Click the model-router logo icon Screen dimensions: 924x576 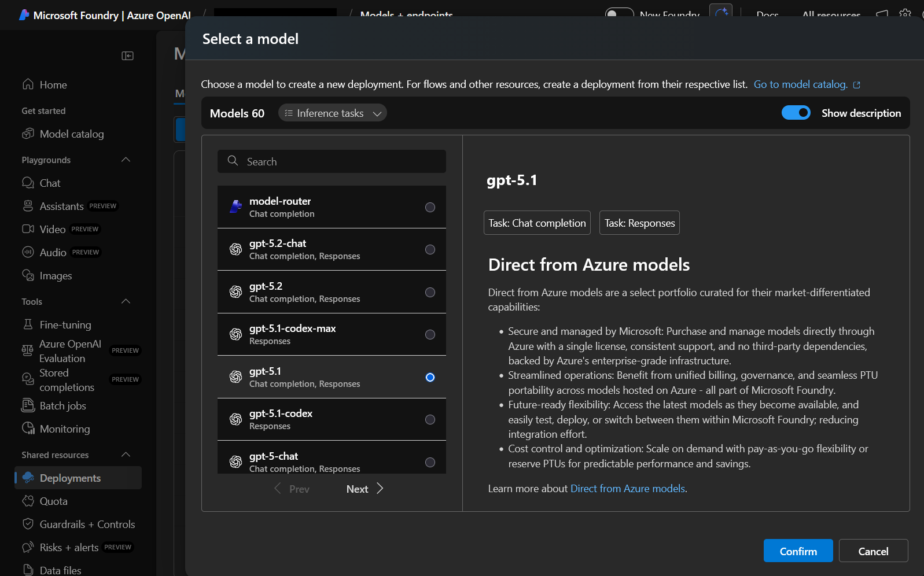(235, 206)
